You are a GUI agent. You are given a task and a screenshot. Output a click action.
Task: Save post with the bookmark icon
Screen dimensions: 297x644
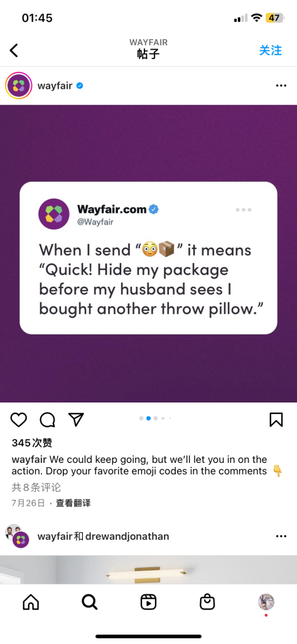[276, 419]
